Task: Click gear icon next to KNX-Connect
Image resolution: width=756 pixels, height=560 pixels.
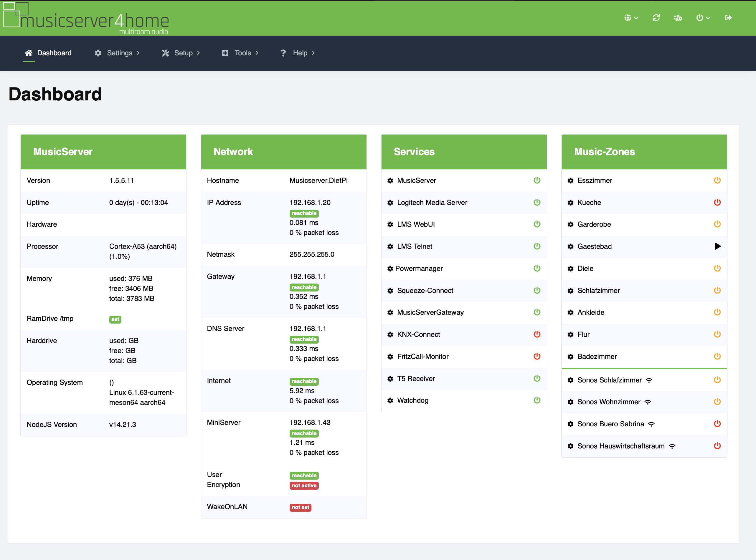Action: coord(390,334)
